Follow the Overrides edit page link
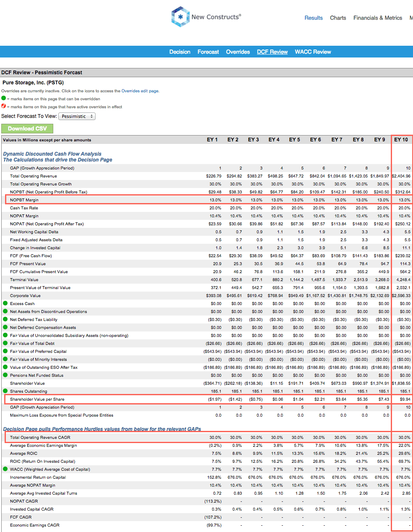 pyautogui.click(x=140, y=91)
